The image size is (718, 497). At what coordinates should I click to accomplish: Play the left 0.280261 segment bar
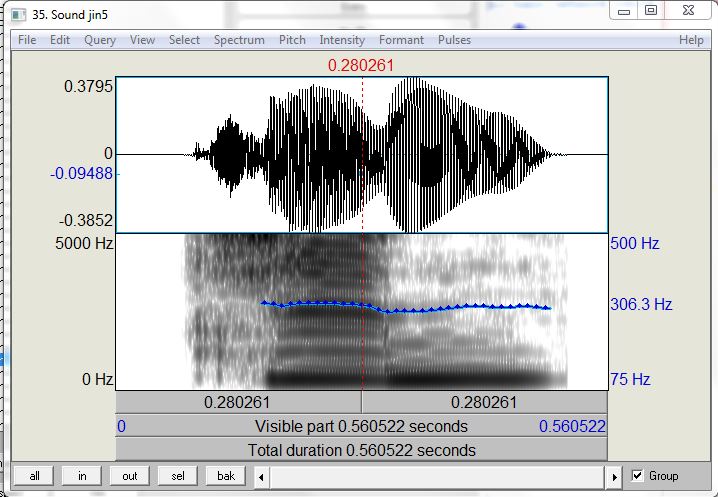[238, 403]
